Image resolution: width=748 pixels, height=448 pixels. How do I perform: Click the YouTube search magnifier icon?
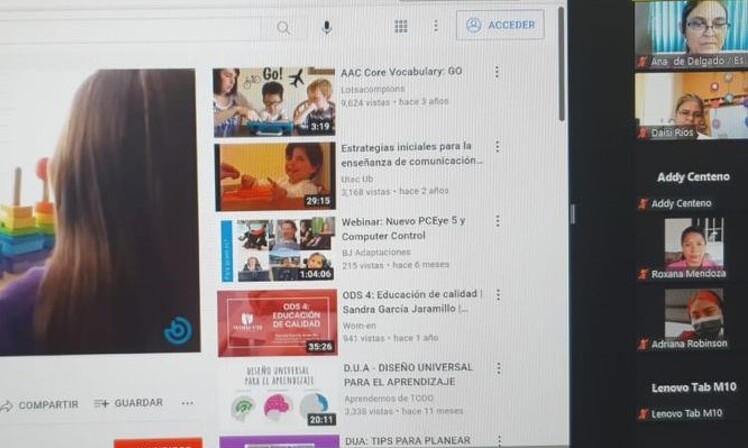tap(283, 28)
